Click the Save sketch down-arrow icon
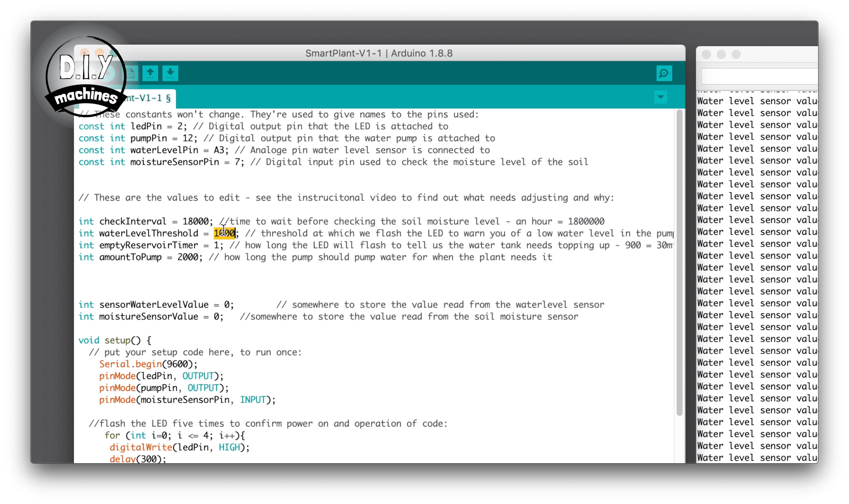This screenshot has width=849, height=504. coord(170,73)
